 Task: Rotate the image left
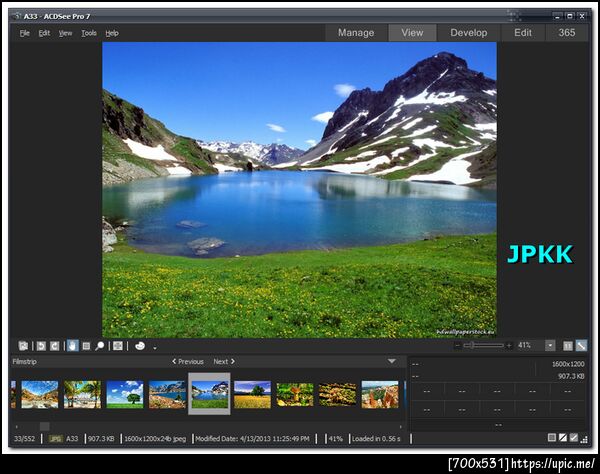point(41,346)
